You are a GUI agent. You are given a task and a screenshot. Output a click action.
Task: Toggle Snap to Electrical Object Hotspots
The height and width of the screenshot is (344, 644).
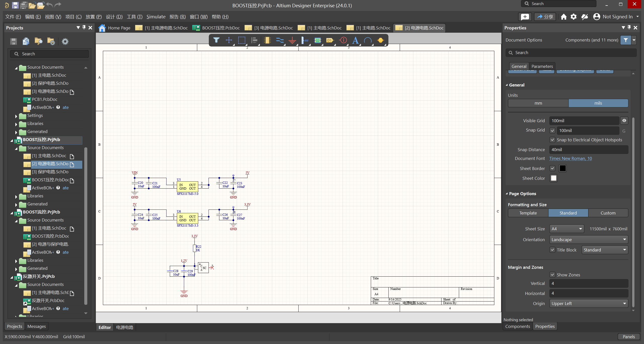(x=552, y=140)
